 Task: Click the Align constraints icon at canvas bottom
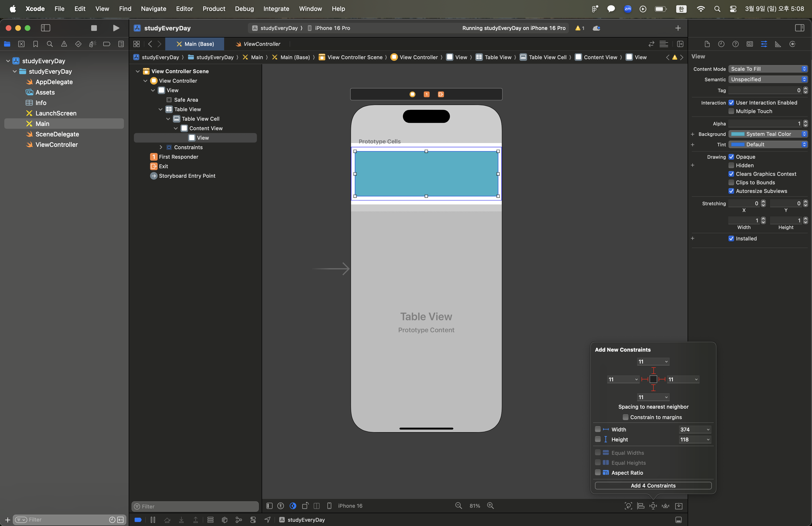(641, 506)
